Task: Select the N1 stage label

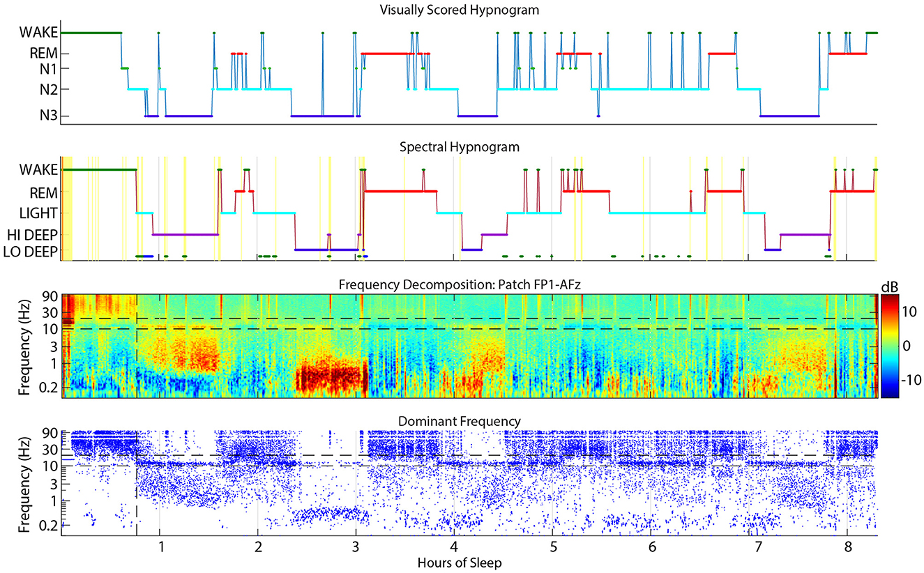Action: (48, 68)
